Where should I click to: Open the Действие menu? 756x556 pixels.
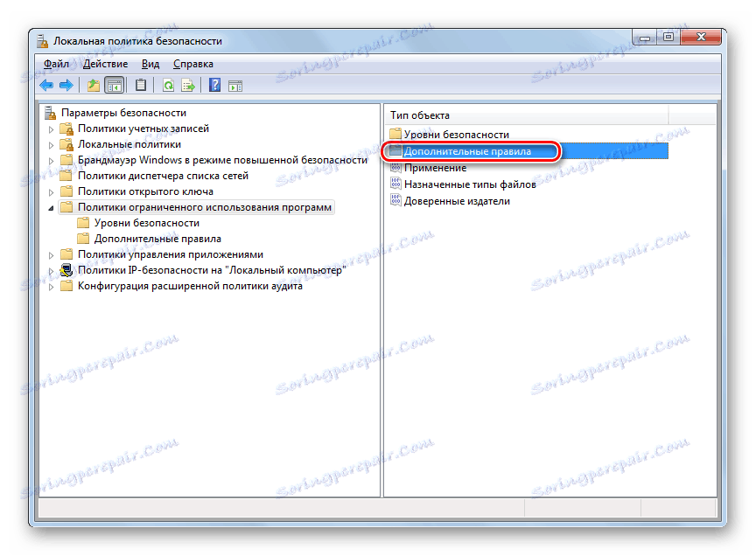pos(106,64)
